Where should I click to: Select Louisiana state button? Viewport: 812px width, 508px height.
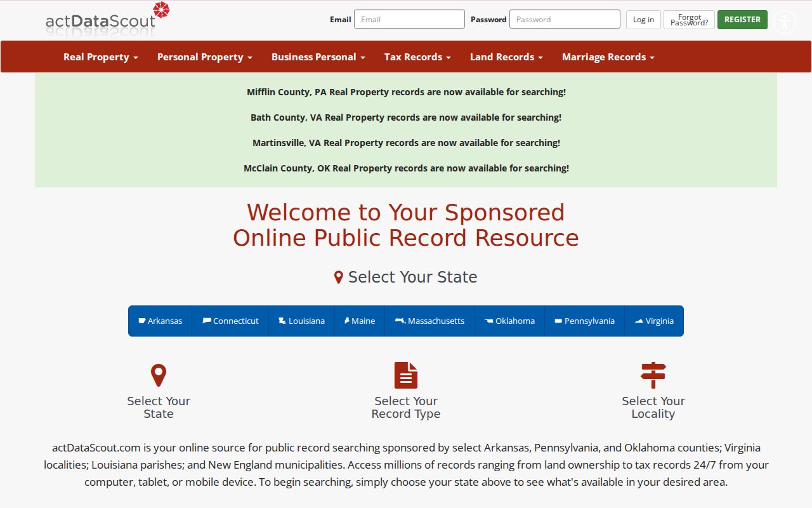301,321
